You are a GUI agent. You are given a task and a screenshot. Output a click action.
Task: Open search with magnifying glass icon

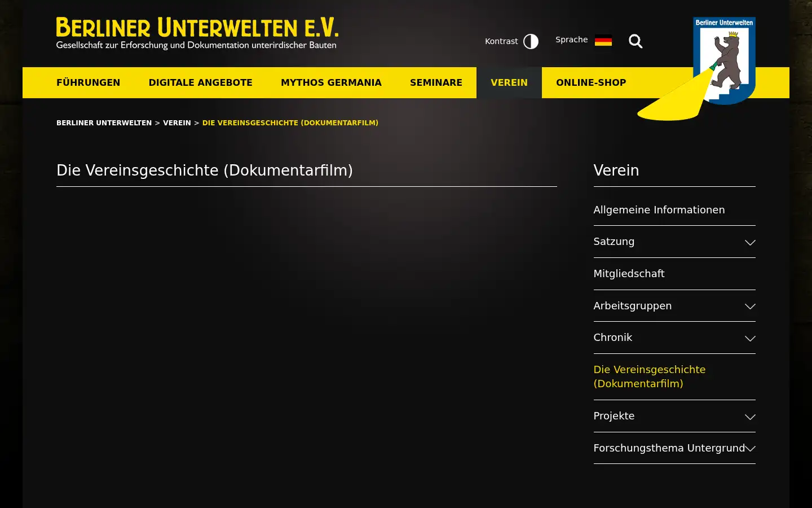(636, 41)
